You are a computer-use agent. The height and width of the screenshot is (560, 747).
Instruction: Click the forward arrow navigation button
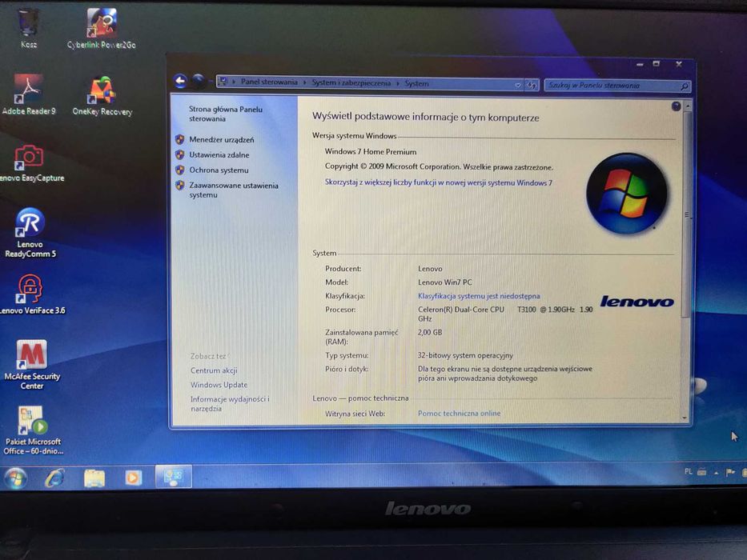[x=199, y=82]
